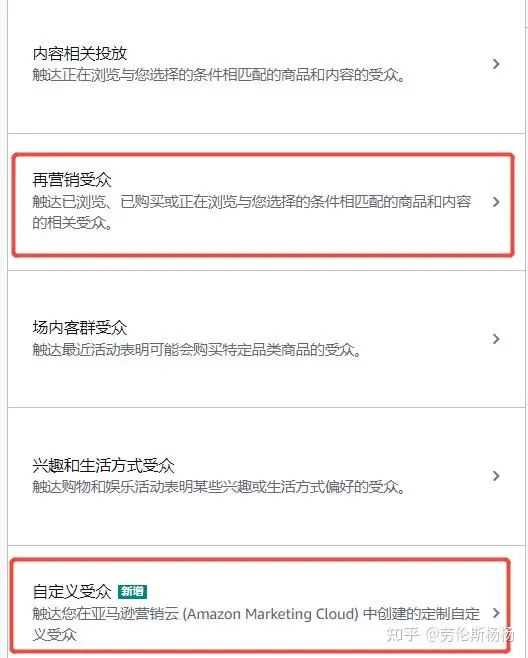Select the 场内客群受众 option title
528x658 pixels.
point(80,328)
